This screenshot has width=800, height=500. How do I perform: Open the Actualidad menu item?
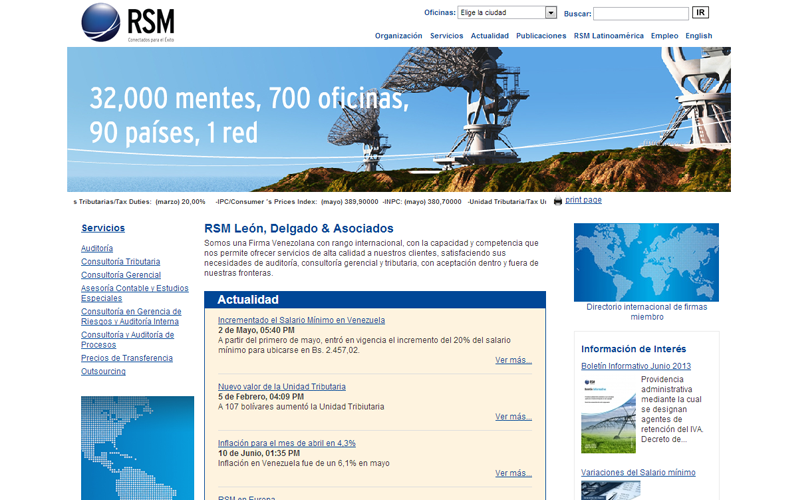point(489,36)
